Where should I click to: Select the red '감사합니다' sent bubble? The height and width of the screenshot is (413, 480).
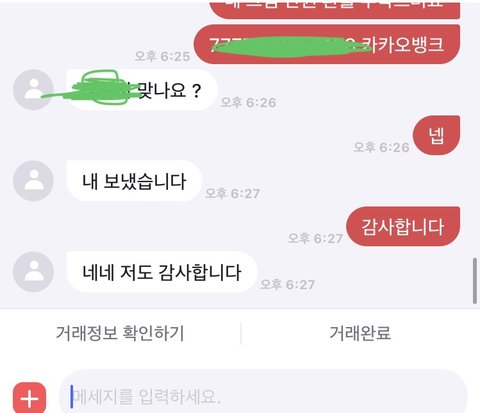(x=403, y=227)
